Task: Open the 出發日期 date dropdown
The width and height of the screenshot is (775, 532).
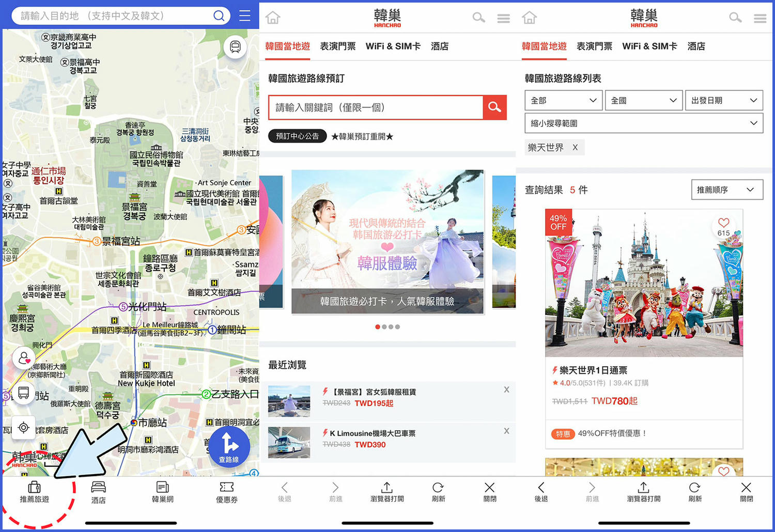Action: 723,100
